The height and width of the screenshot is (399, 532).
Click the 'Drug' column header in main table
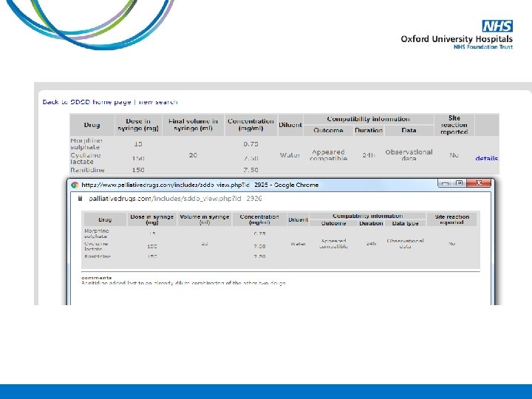pyautogui.click(x=92, y=125)
